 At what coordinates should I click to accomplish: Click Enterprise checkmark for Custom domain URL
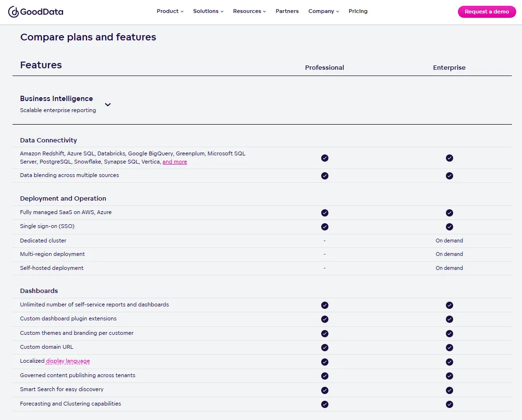[449, 347]
